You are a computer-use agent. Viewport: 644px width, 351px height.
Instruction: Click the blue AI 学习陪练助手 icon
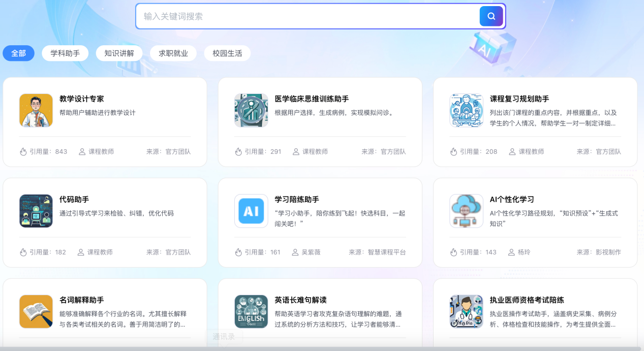coord(251,211)
